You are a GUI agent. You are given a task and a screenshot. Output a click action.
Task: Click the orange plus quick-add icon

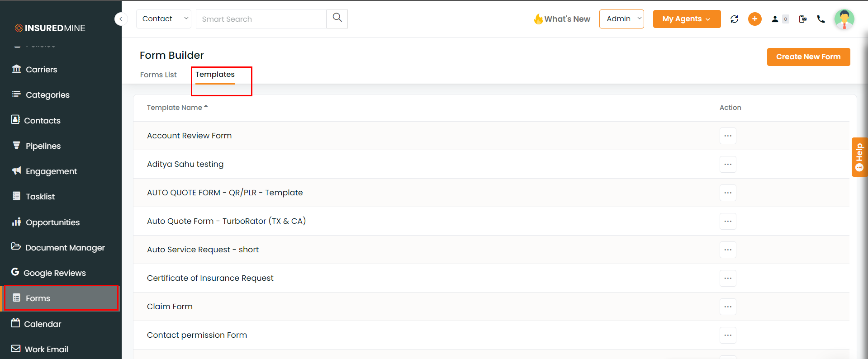click(754, 19)
